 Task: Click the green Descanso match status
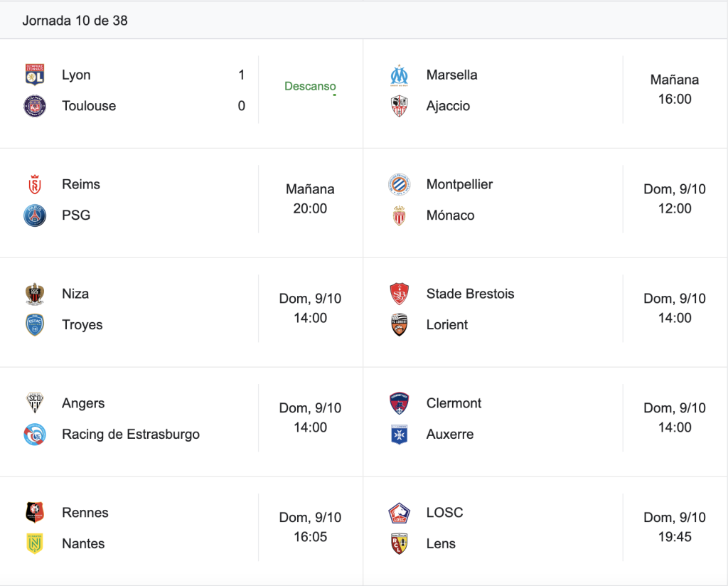310,86
